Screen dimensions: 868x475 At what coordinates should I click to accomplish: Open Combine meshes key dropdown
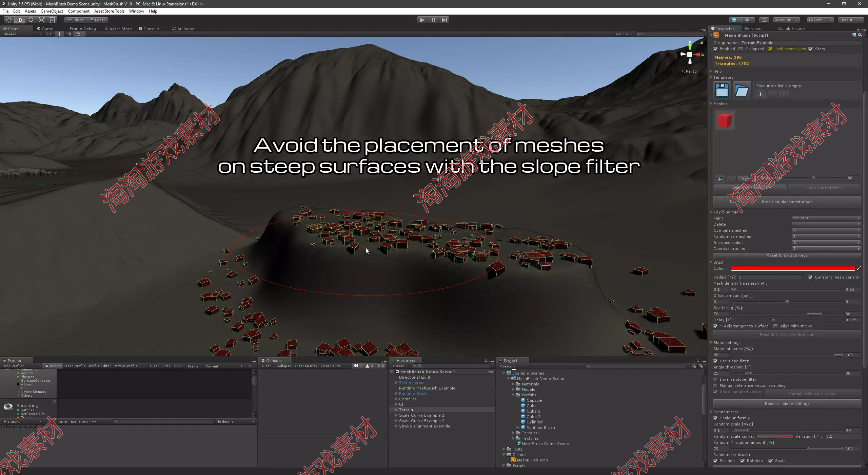point(826,230)
